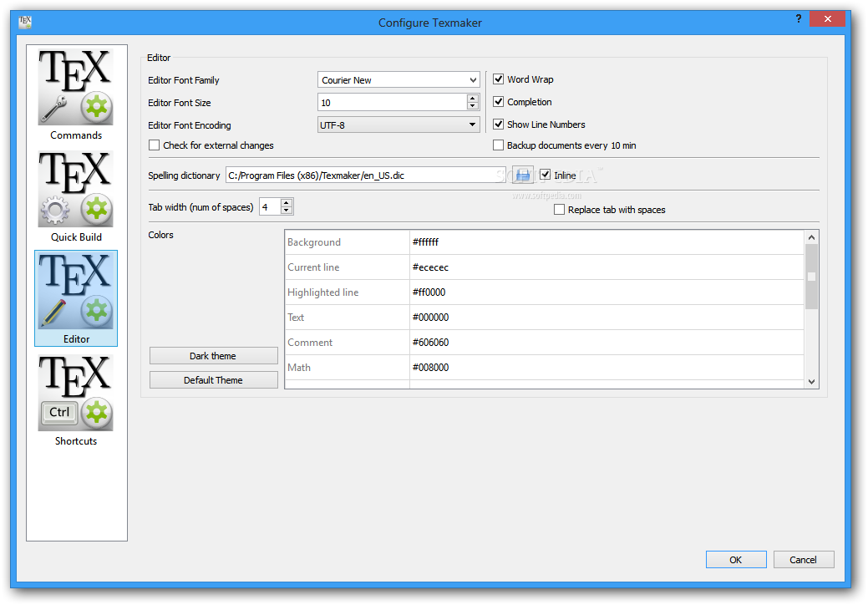Click the Current line color value #ececec
The width and height of the screenshot is (868, 605).
click(607, 267)
